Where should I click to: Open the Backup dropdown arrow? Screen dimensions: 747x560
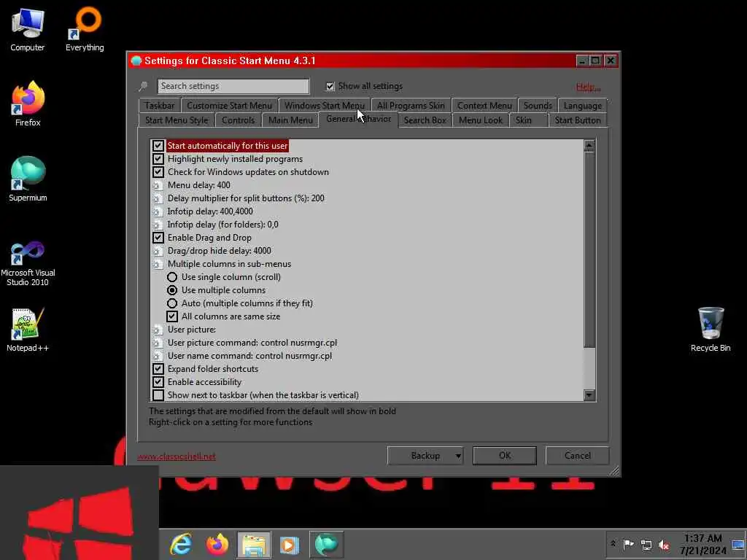(x=458, y=456)
